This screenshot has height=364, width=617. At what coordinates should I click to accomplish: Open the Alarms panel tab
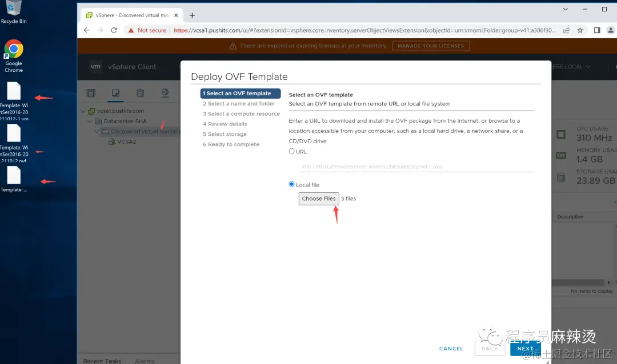[145, 361]
